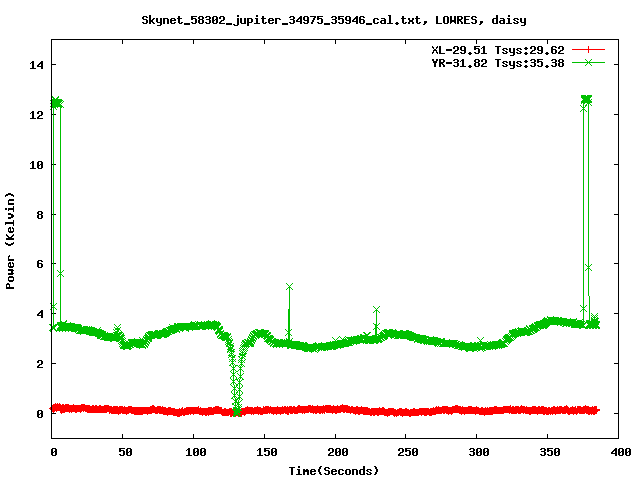Select the legend entry YR-31.82 Tsys:35.38

(498, 63)
